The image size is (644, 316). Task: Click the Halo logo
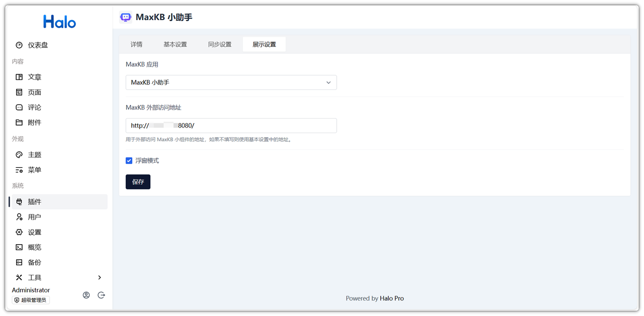[x=59, y=22]
